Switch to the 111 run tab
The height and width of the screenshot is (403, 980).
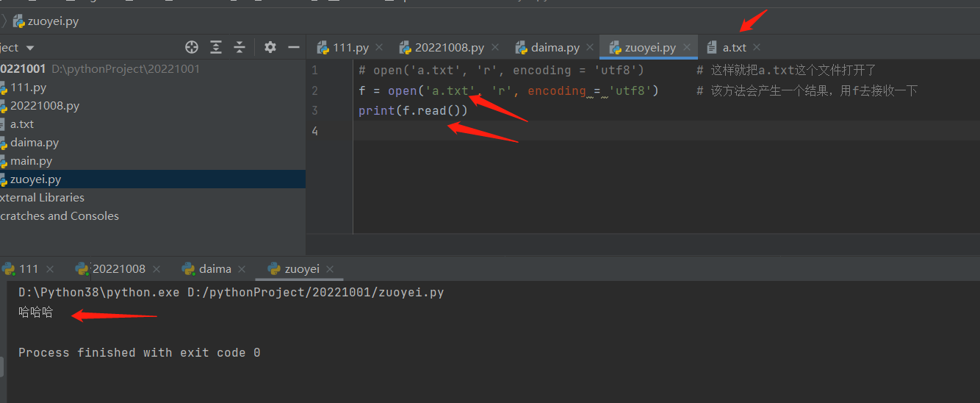pyautogui.click(x=29, y=268)
